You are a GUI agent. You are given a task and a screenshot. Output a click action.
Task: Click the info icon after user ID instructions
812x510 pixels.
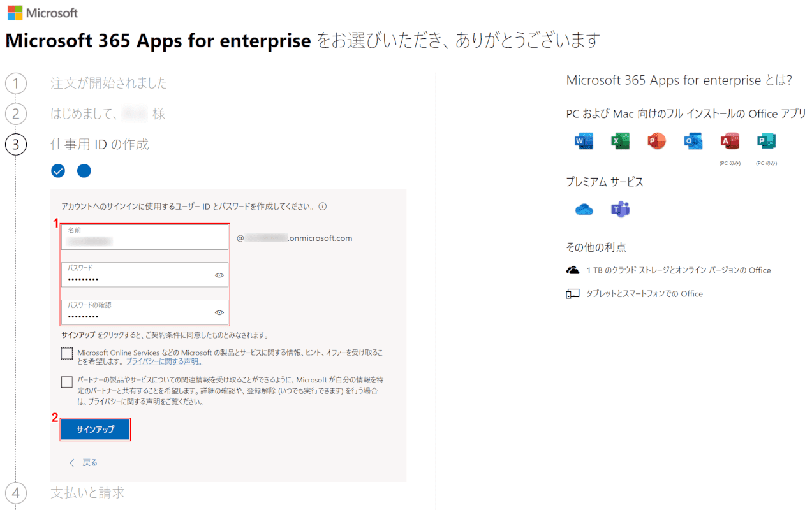[x=322, y=207]
